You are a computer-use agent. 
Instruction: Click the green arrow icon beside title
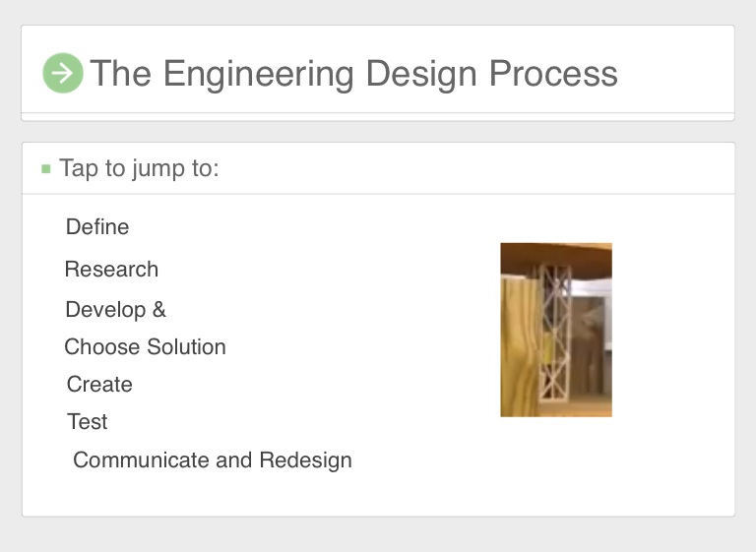63,73
